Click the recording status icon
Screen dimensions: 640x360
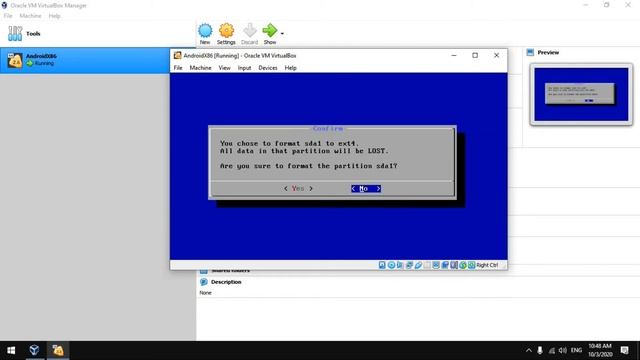[x=445, y=265]
